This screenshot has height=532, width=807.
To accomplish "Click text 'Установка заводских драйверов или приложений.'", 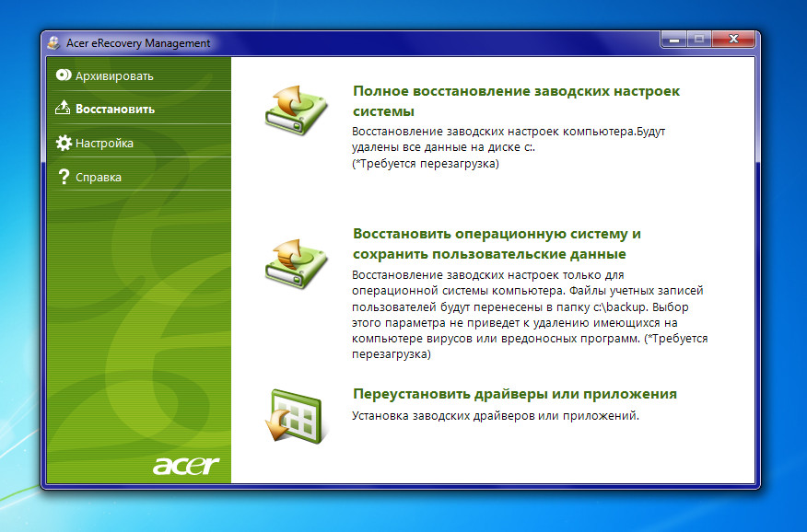I will point(495,415).
